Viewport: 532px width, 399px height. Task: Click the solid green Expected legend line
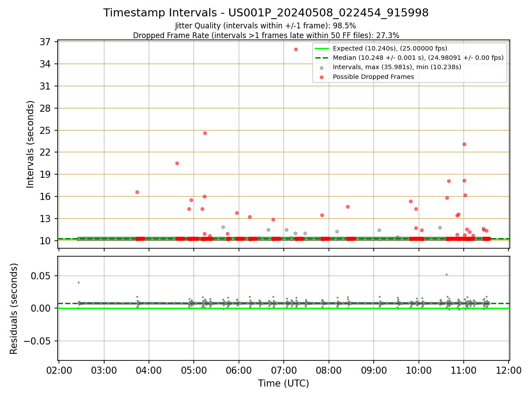point(321,48)
